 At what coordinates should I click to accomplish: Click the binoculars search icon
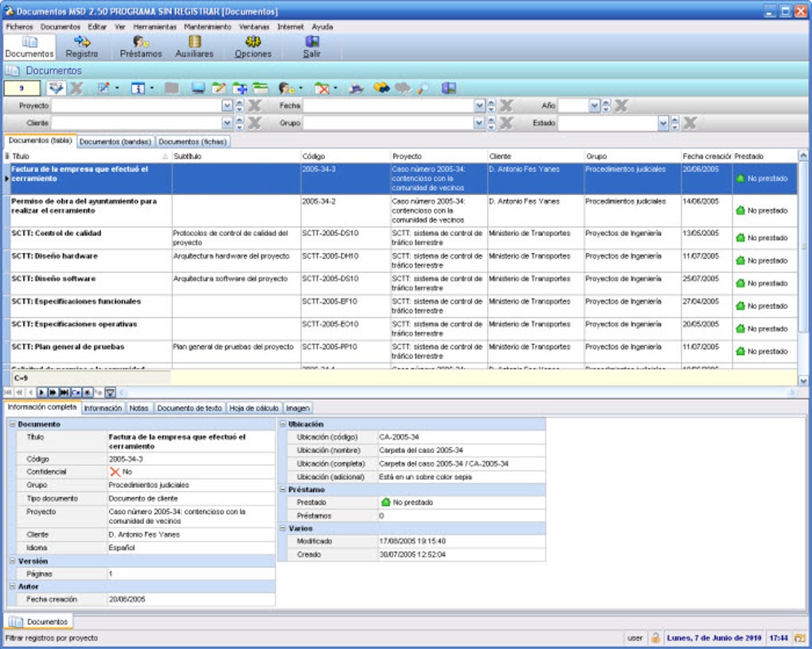point(382,88)
